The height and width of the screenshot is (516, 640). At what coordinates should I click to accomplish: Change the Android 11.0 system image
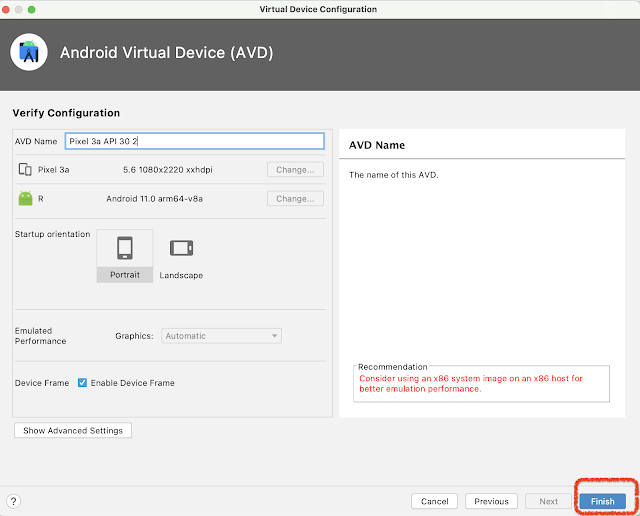click(295, 198)
